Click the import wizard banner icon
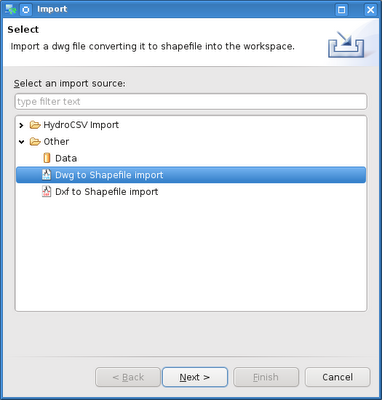382x400 pixels. (x=347, y=44)
